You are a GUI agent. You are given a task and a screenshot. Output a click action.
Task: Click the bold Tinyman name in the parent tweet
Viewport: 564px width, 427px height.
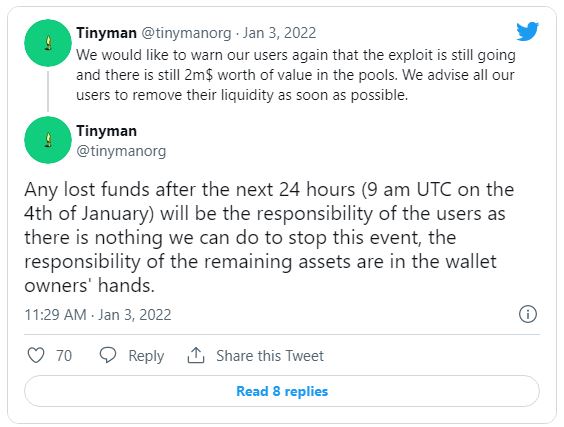tap(106, 33)
